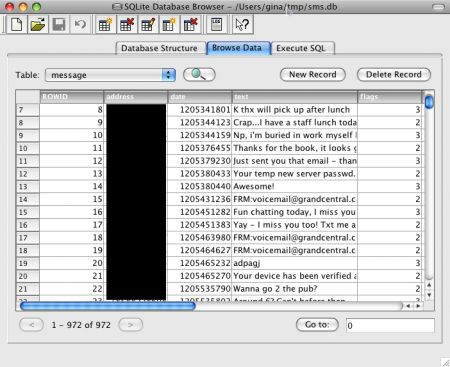This screenshot has width=450, height=367.
Task: Click the vertical scrollbar thumb of the table
Action: coord(429,101)
